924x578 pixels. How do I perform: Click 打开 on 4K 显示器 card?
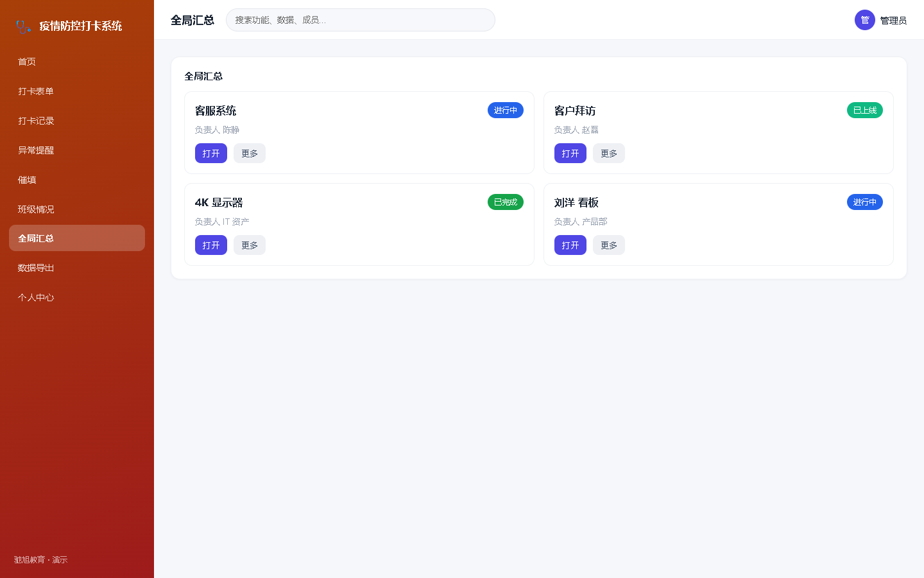click(x=211, y=245)
